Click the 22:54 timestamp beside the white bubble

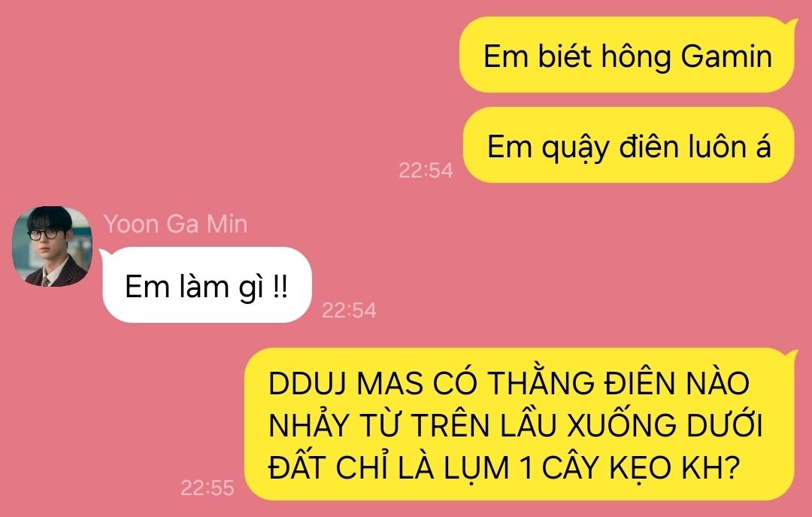tap(349, 311)
